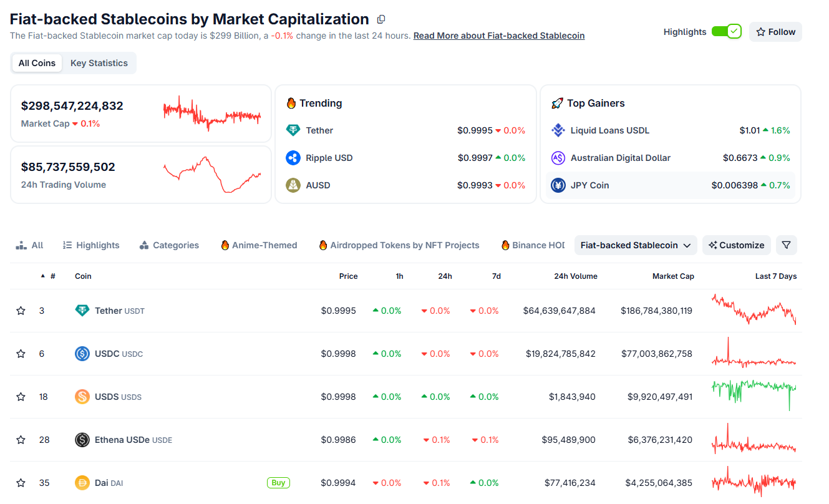Open the Customize table options
Screen dimensions: 829x504
[737, 245]
